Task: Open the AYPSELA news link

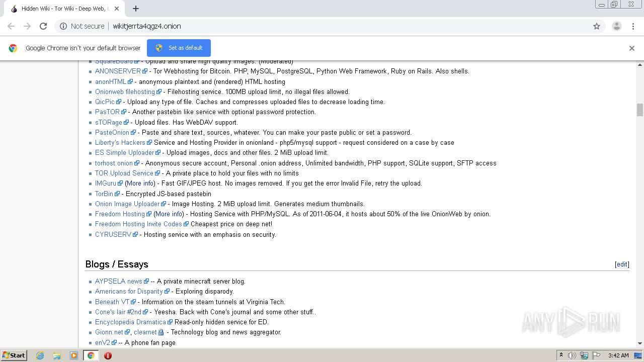Action: [119, 281]
